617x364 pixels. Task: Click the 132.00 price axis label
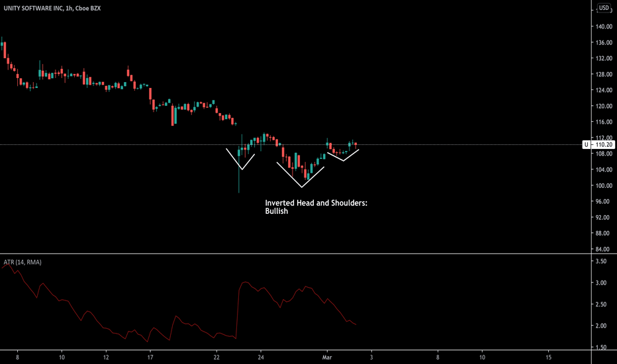604,58
